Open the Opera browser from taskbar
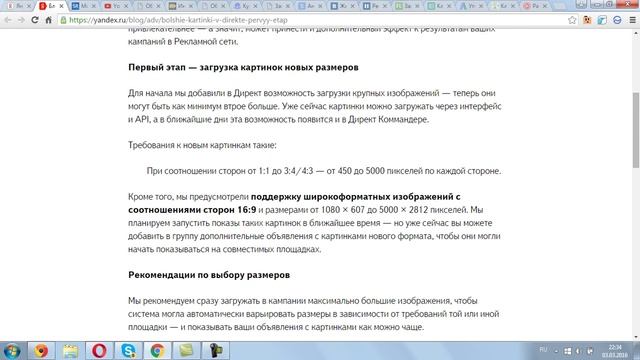 click(x=99, y=351)
